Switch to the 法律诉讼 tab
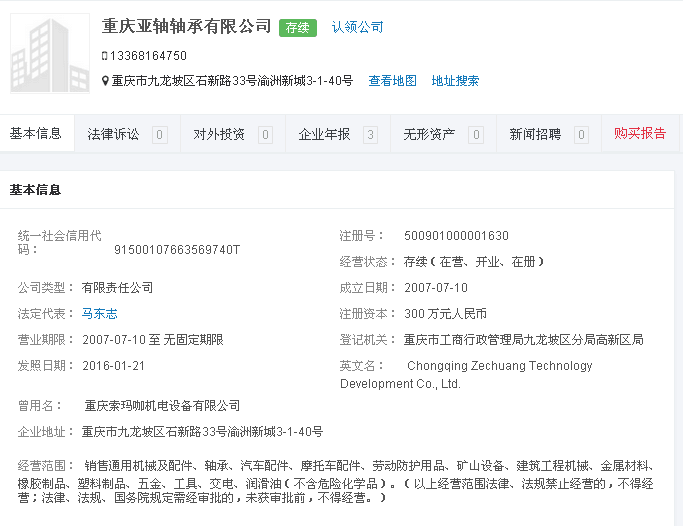Screen dimensions: 683x526 tap(113, 134)
